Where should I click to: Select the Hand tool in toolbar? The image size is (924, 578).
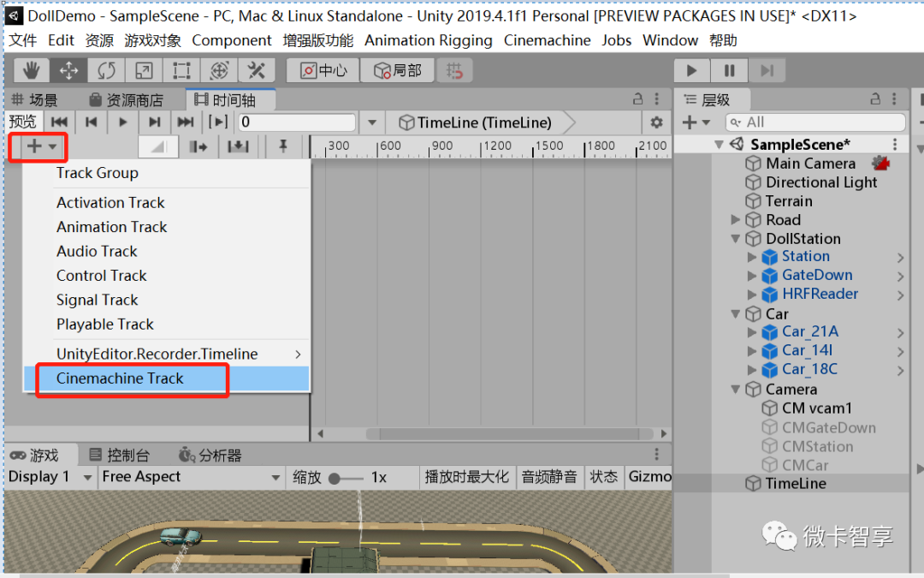32,71
